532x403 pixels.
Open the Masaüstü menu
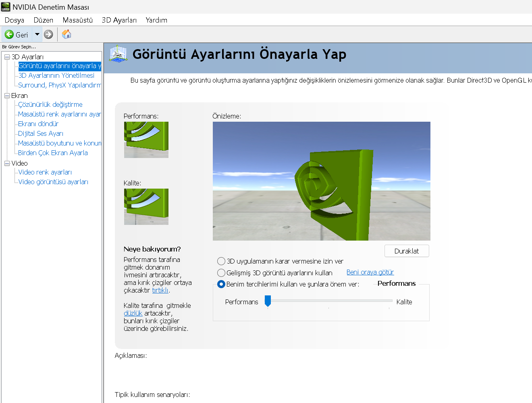pos(77,20)
